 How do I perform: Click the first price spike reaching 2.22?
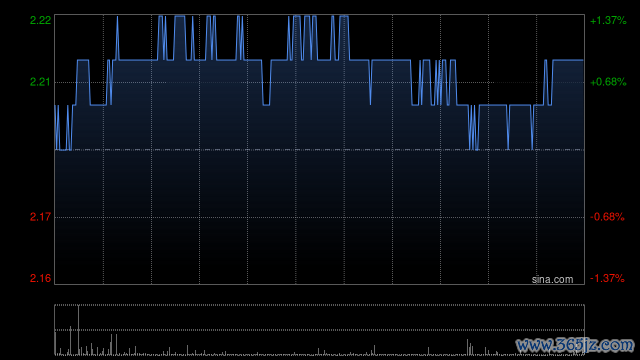coord(117,38)
